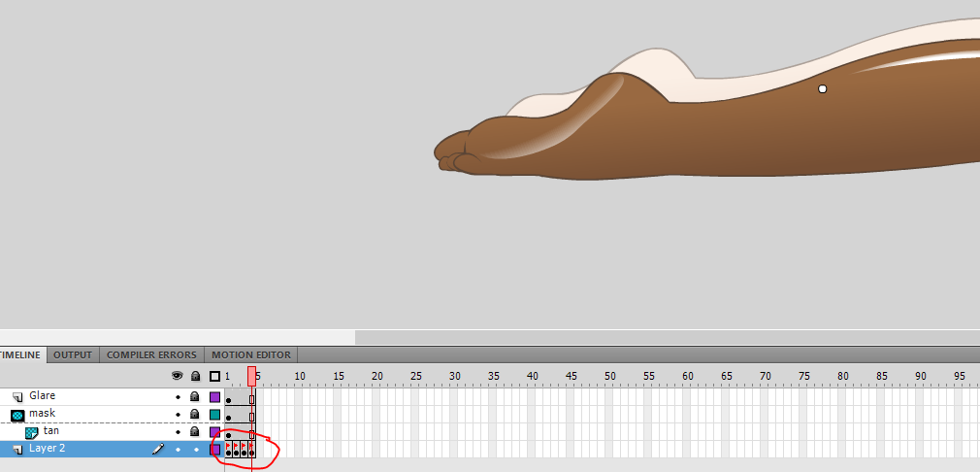Open the Motion Editor tab

pyautogui.click(x=250, y=355)
